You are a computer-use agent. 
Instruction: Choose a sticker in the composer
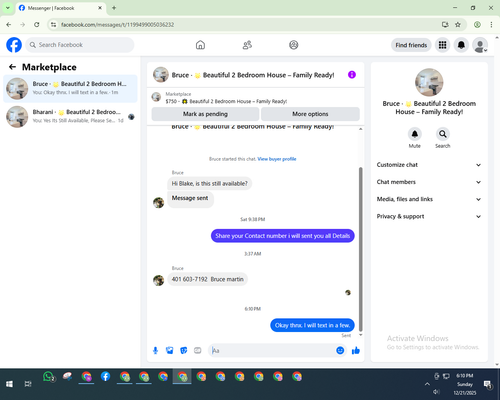(184, 350)
